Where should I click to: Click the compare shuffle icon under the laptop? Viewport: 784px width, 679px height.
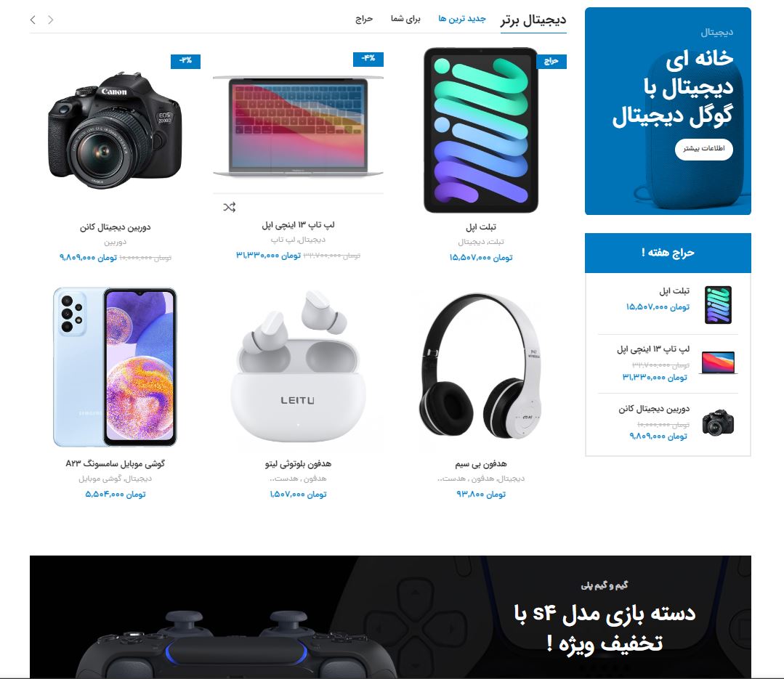(230, 207)
